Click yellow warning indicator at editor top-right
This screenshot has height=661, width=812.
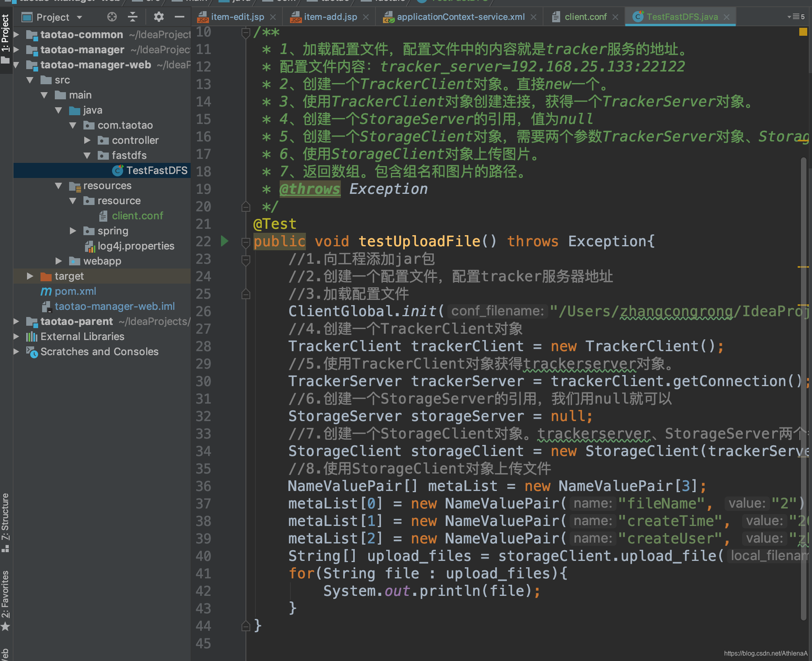point(803,32)
